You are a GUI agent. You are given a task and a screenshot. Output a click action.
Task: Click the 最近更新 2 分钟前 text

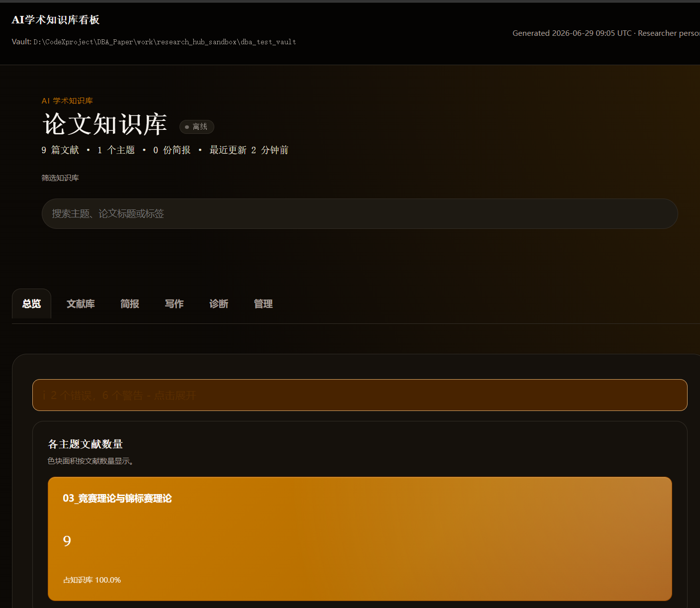pyautogui.click(x=249, y=150)
